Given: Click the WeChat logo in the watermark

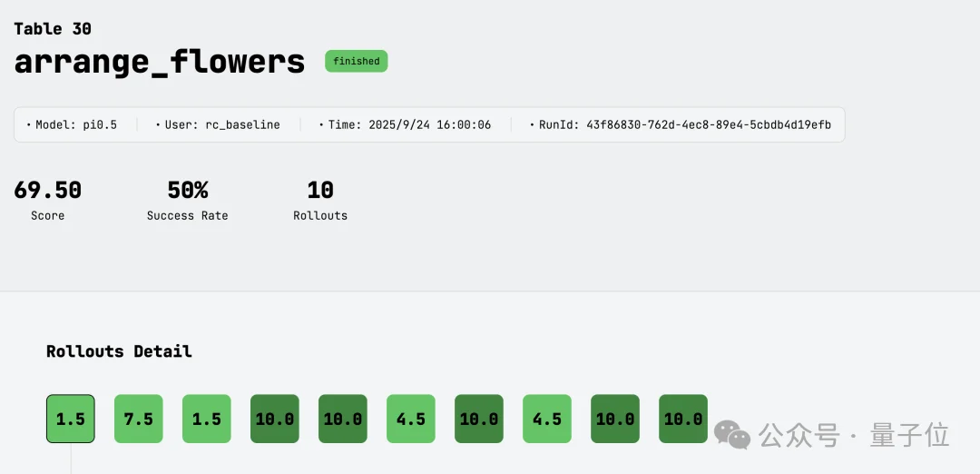Looking at the screenshot, I should [732, 435].
